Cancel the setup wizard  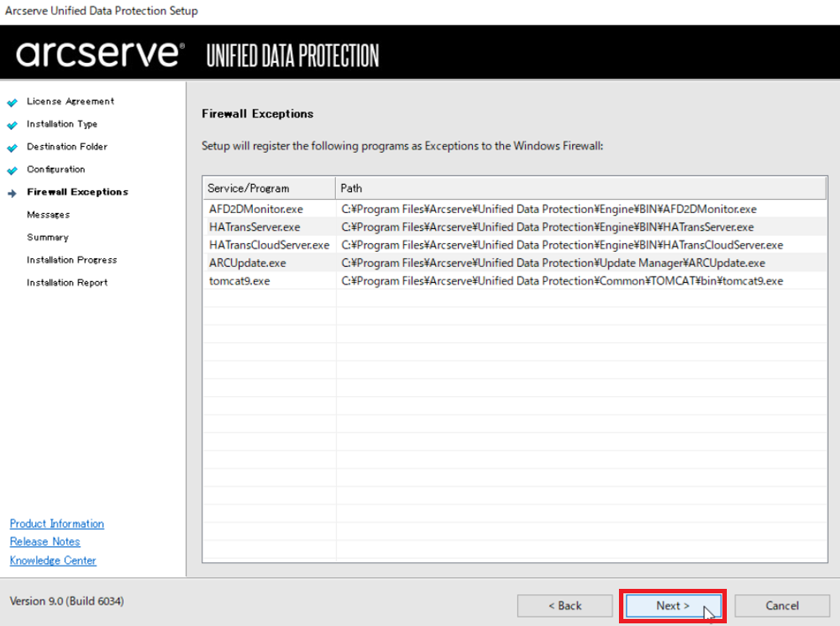click(782, 606)
